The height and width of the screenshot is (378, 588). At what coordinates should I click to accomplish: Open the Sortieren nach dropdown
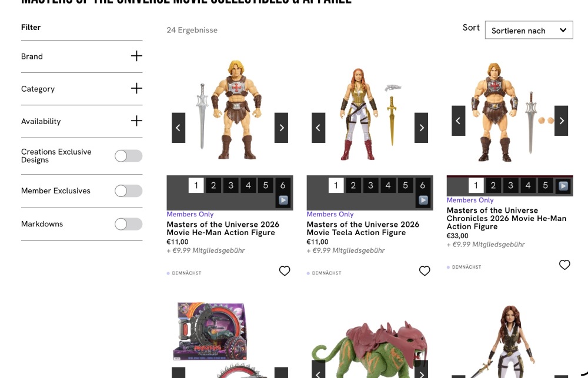click(x=529, y=30)
